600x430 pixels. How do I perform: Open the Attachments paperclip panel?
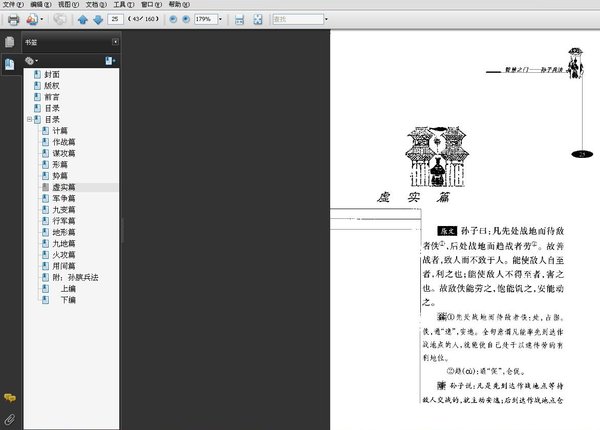pyautogui.click(x=9, y=417)
